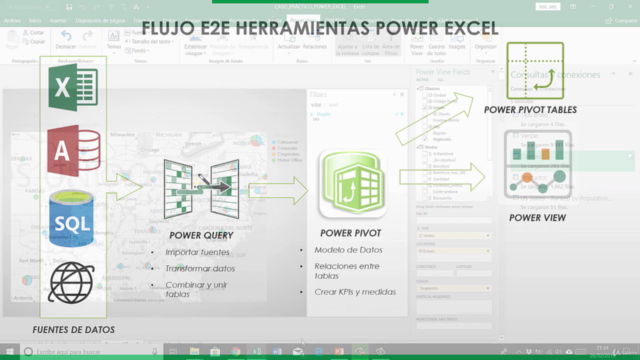Click the field list vertical scrollbar
The image size is (640, 360).
(x=489, y=143)
